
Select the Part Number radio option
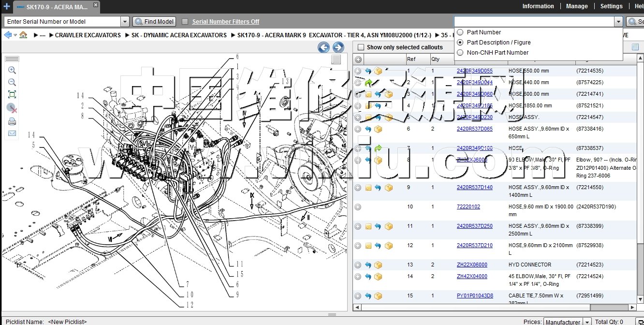point(460,32)
